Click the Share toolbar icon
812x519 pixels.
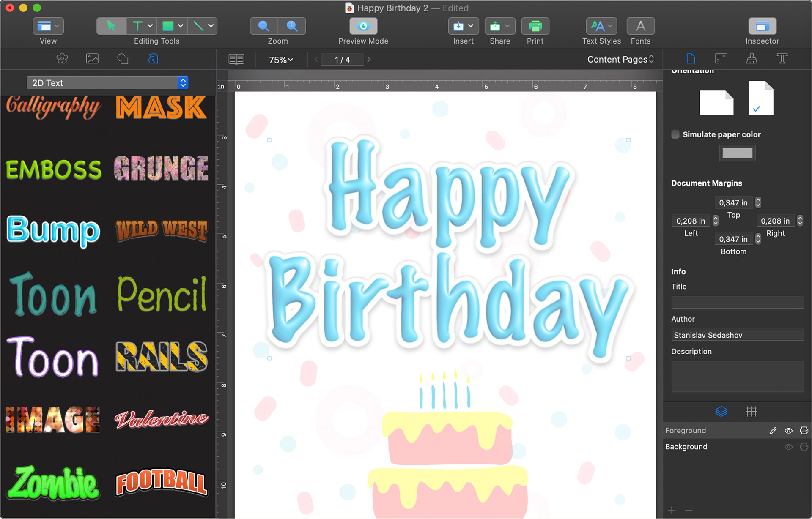pos(495,26)
